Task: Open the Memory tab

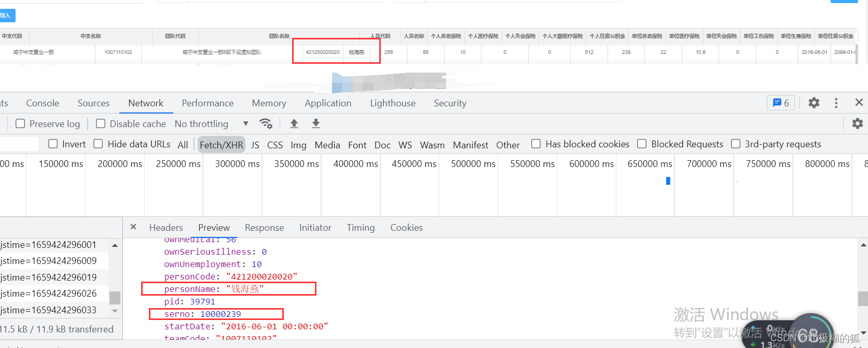Action: 269,103
